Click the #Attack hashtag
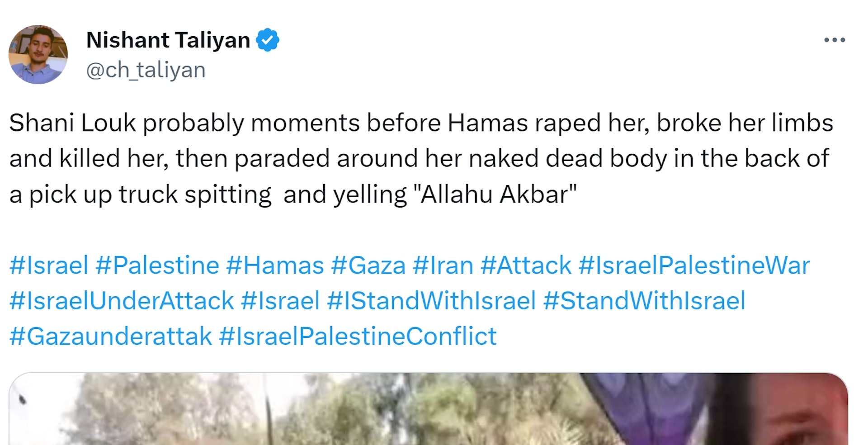This screenshot has width=868, height=445. pyautogui.click(x=526, y=265)
